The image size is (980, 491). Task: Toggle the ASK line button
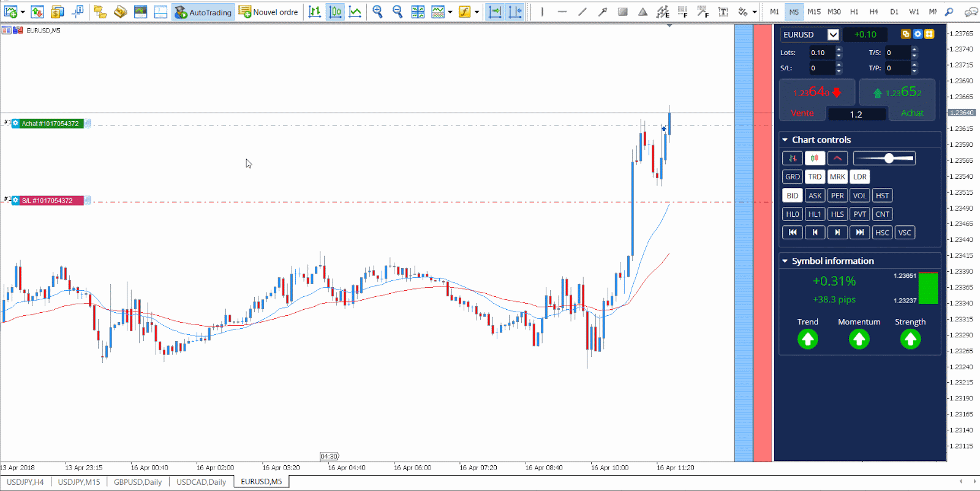(815, 196)
